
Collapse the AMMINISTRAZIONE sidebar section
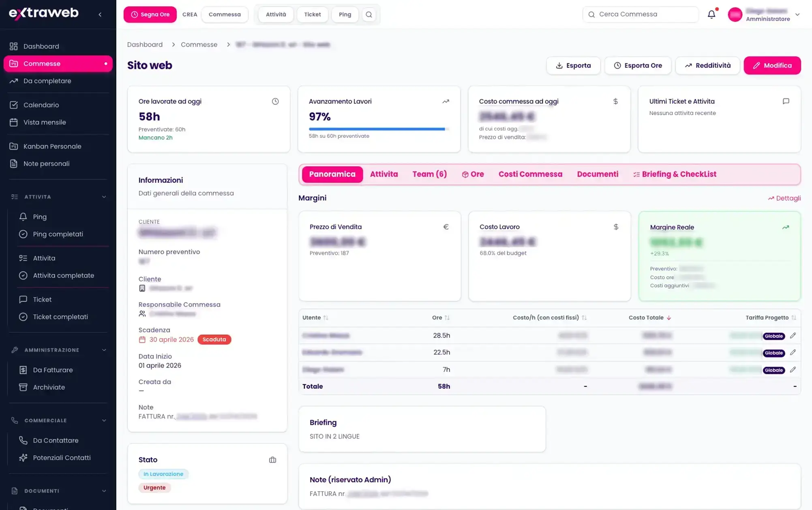[104, 350]
